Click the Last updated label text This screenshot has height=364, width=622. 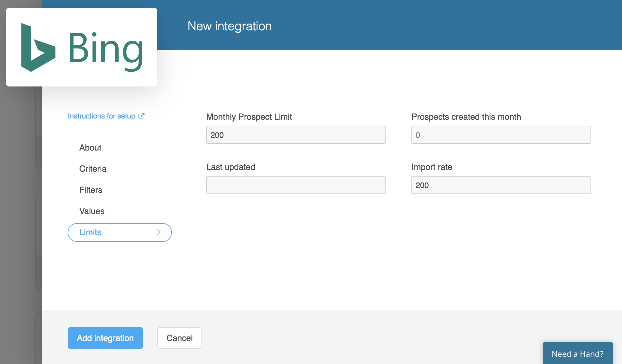click(231, 167)
